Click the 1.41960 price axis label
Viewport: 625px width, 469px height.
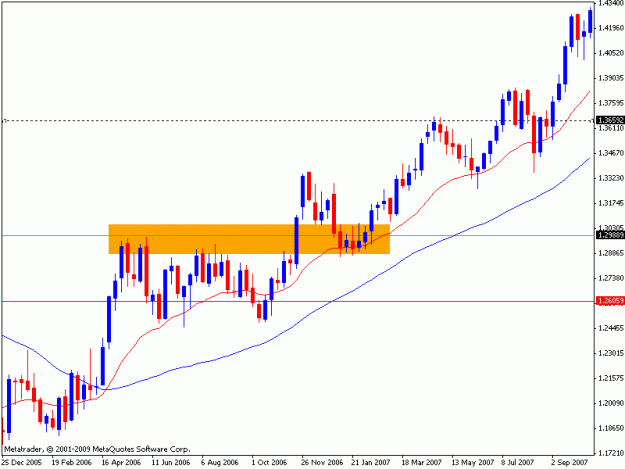pos(611,28)
